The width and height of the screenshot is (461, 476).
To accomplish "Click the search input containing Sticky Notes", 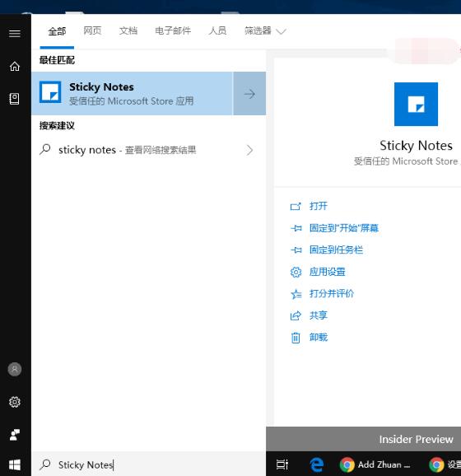I will pyautogui.click(x=149, y=464).
